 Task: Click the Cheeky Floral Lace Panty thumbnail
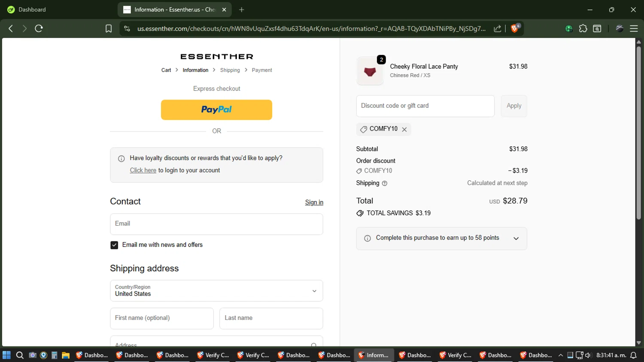point(370,71)
